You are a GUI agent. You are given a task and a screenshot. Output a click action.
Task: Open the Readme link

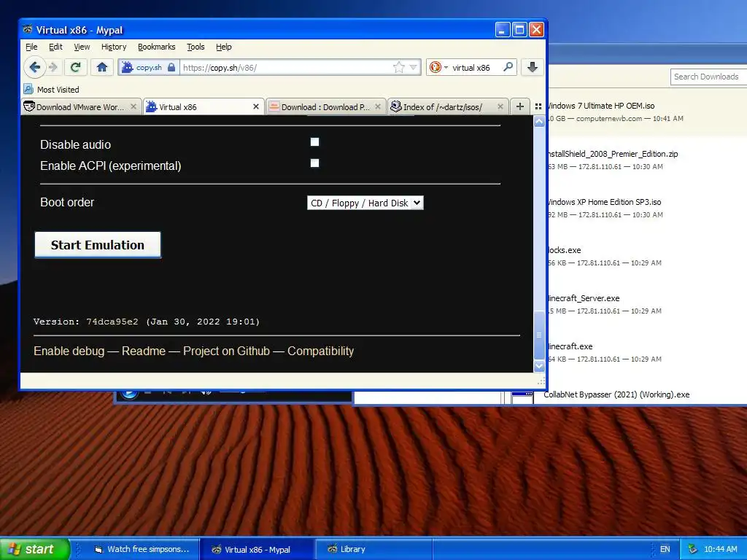(x=144, y=351)
